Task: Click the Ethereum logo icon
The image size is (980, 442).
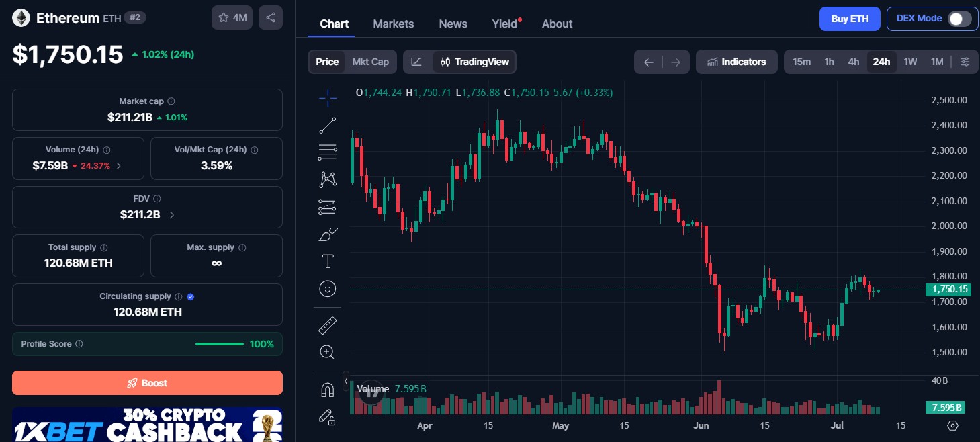Action: [x=21, y=18]
